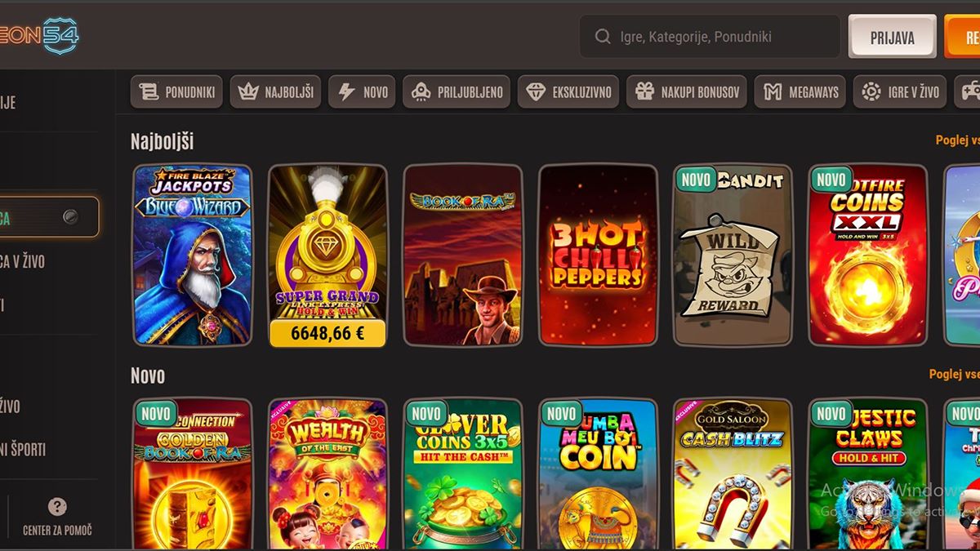Open the Book of Ra game

pyautogui.click(x=462, y=256)
